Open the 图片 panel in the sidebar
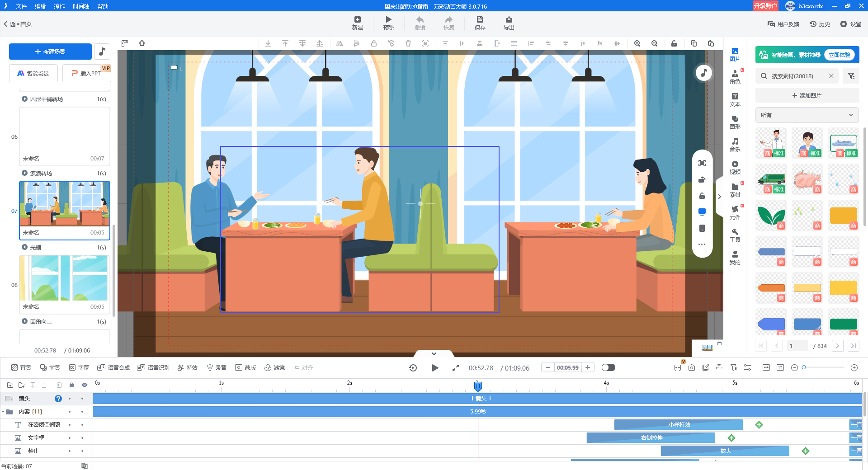This screenshot has width=868, height=470. [x=735, y=55]
